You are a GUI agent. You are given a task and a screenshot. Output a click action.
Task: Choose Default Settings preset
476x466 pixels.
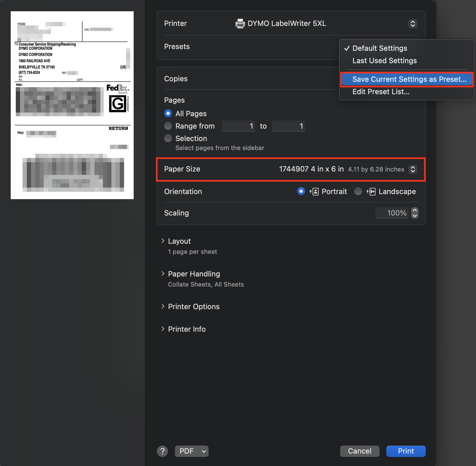pyautogui.click(x=380, y=48)
